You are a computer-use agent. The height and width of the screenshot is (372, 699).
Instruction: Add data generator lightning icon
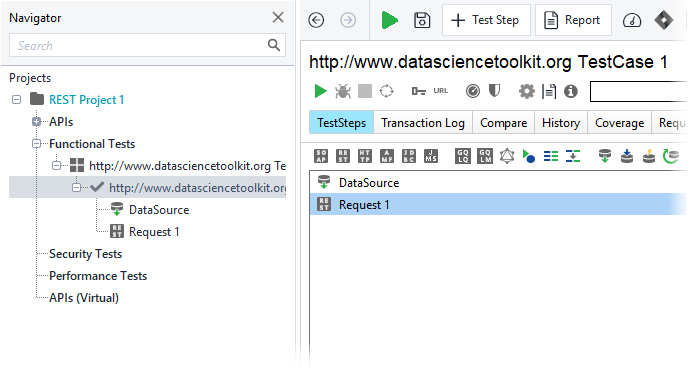point(649,156)
